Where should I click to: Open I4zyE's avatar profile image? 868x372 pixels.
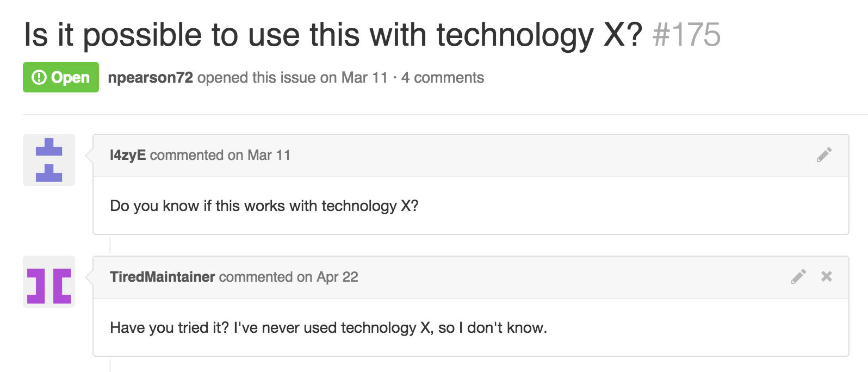coord(49,160)
